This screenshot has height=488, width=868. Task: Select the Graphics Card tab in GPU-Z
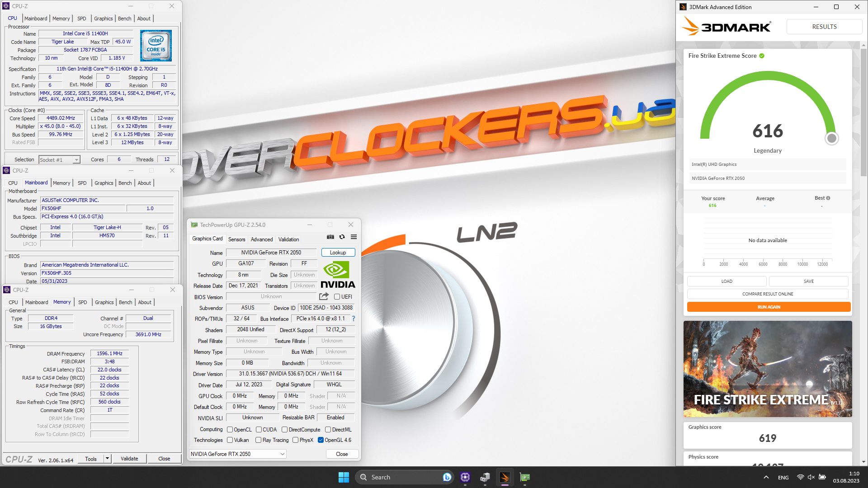pos(207,239)
